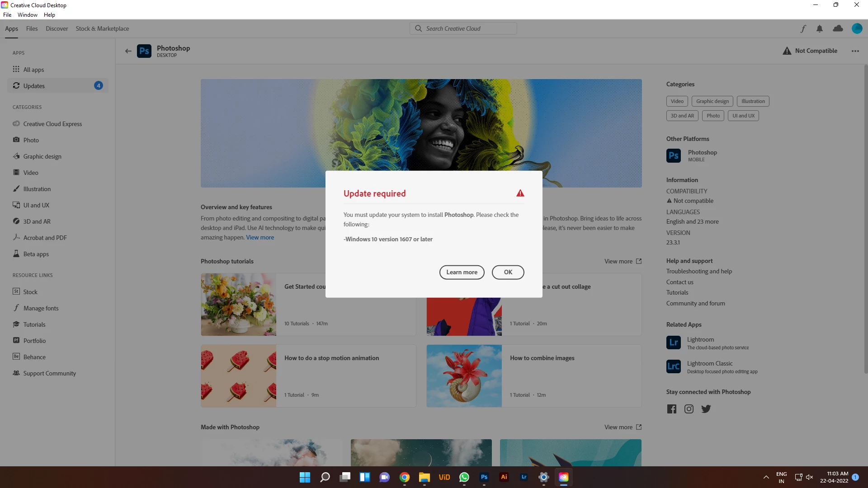The image size is (868, 488).
Task: Open Illustrator from the Windows taskbar
Action: pos(504,477)
